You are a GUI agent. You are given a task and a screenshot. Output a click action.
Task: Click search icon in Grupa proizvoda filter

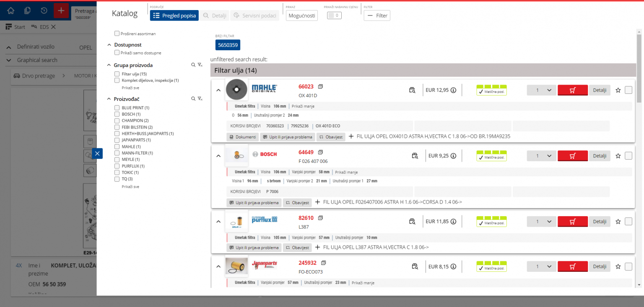(193, 65)
